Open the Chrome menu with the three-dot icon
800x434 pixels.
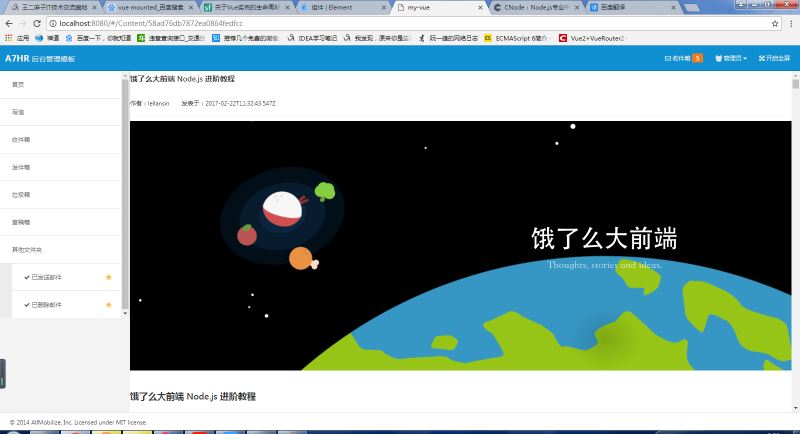791,23
